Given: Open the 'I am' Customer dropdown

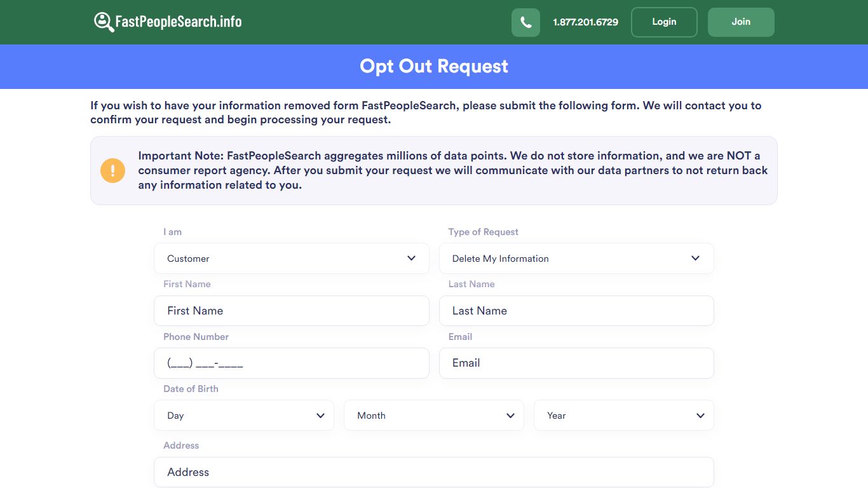Looking at the screenshot, I should pyautogui.click(x=292, y=259).
